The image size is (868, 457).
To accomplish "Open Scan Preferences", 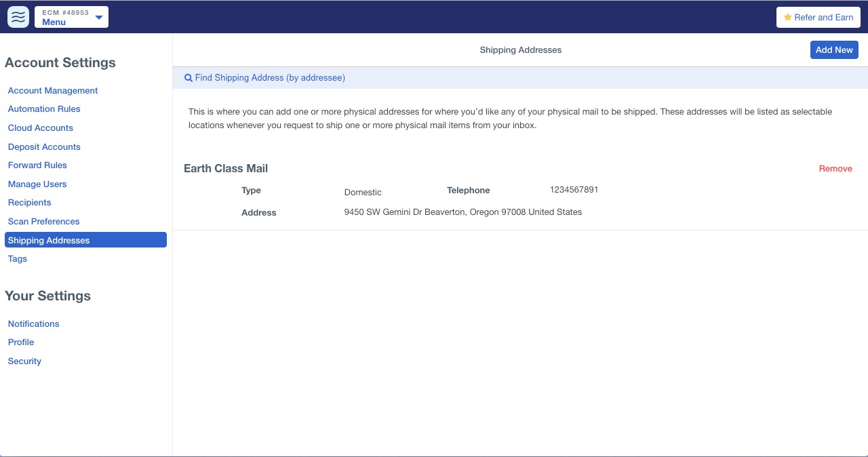I will [44, 222].
